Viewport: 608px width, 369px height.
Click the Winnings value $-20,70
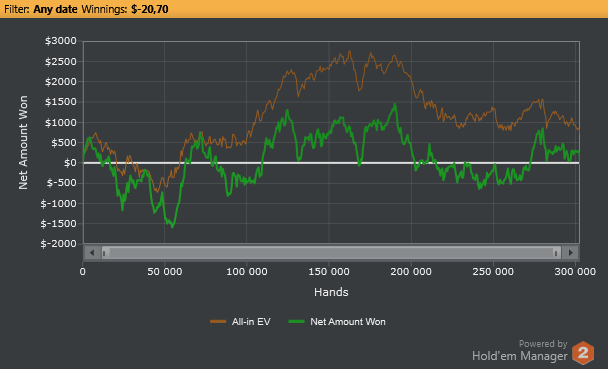[150, 9]
